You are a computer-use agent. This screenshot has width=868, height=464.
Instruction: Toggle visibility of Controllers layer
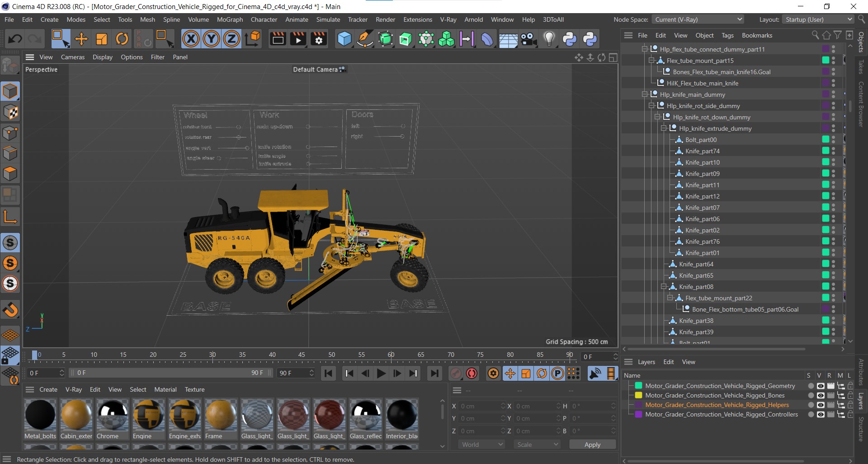coord(821,414)
